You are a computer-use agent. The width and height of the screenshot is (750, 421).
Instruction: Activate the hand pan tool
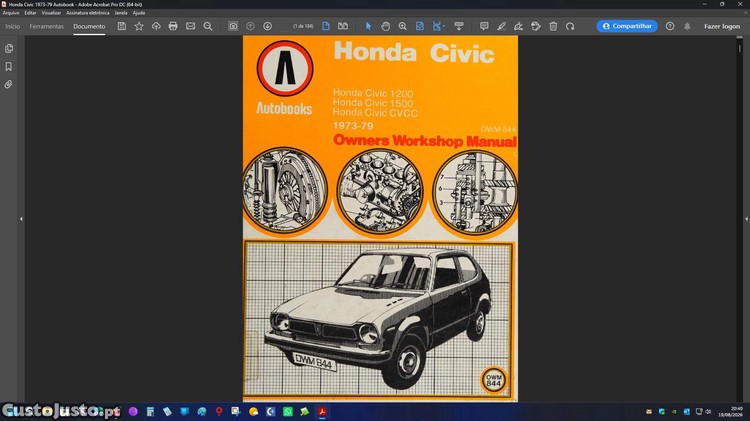tap(386, 26)
